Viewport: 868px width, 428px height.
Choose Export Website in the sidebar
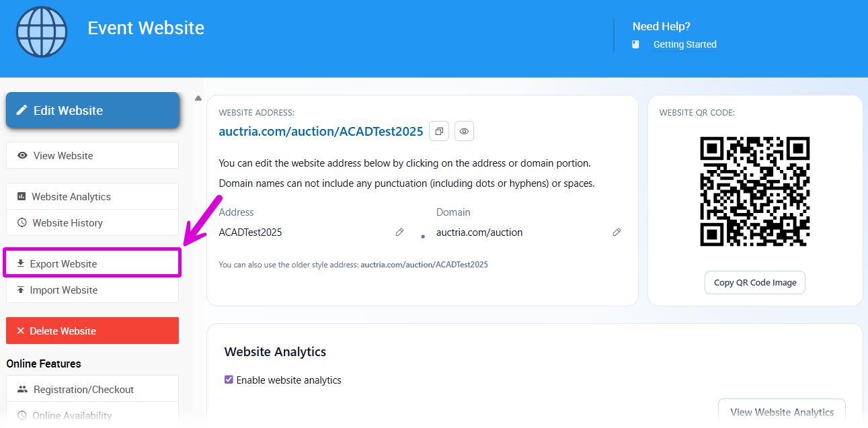point(92,264)
